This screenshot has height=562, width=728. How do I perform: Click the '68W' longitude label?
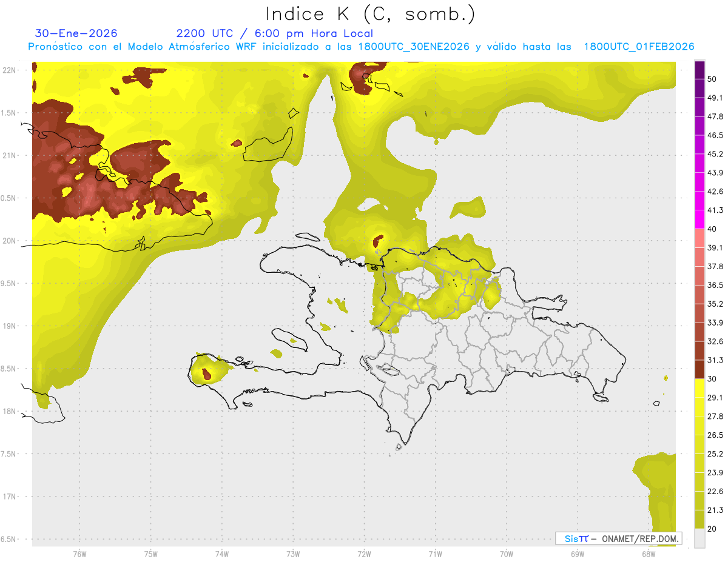point(649,554)
